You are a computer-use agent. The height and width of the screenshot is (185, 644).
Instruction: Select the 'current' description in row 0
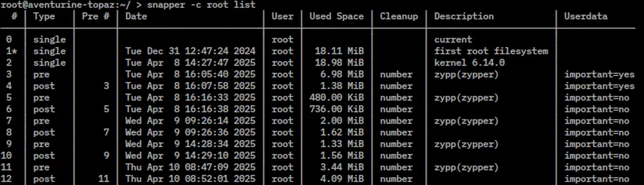click(453, 40)
